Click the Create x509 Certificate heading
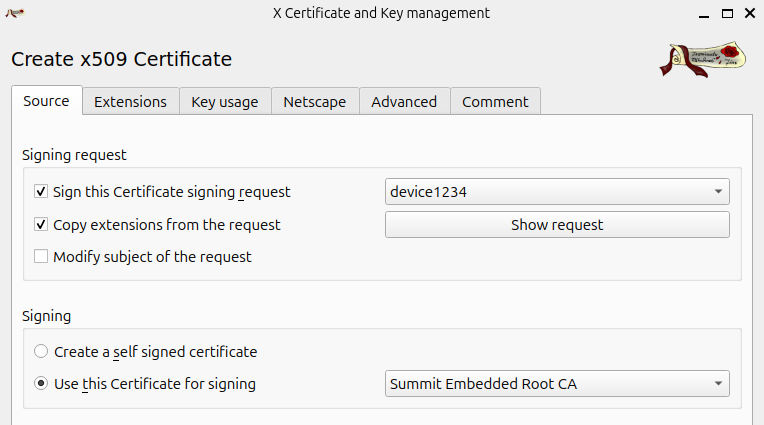 [x=121, y=59]
